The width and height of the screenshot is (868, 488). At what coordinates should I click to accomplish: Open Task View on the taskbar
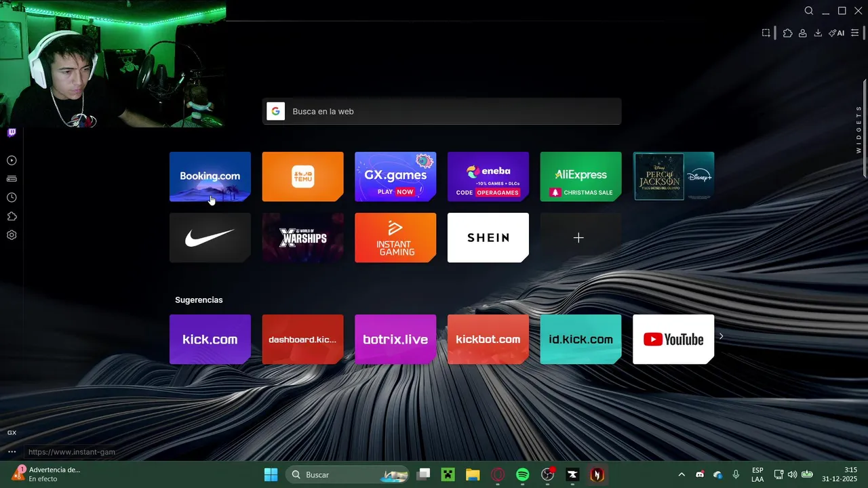click(x=423, y=474)
